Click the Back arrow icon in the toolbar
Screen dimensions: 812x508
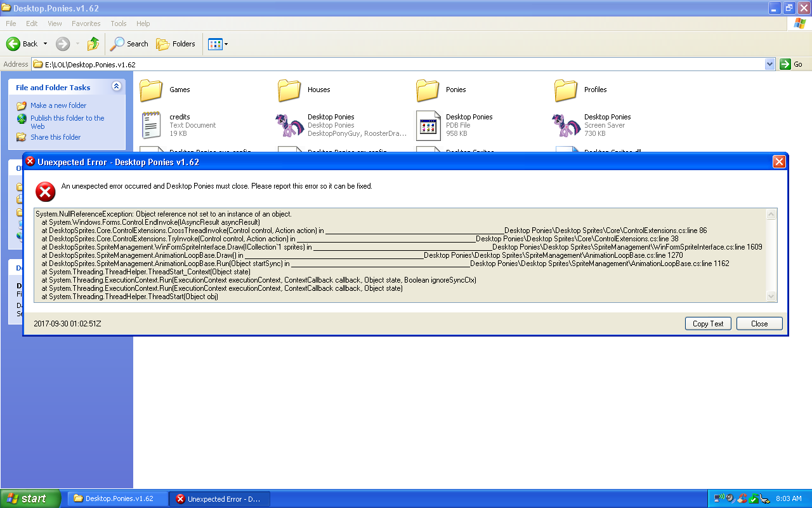point(13,44)
